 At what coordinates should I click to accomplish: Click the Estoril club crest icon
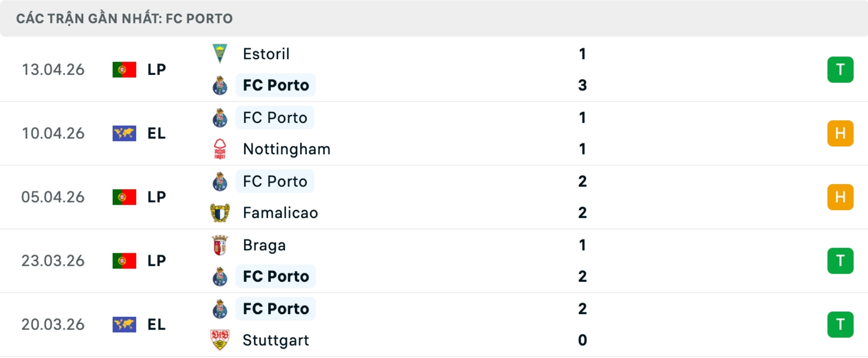(x=220, y=54)
